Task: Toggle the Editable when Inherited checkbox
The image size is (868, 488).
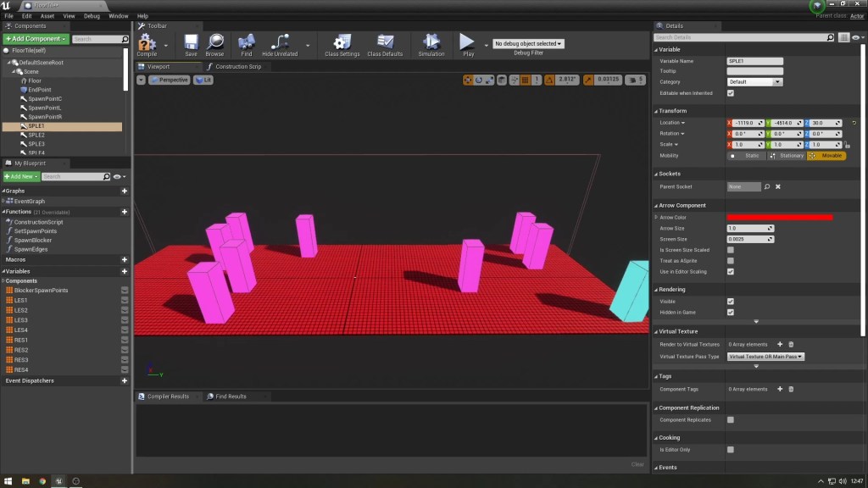Action: click(x=731, y=93)
